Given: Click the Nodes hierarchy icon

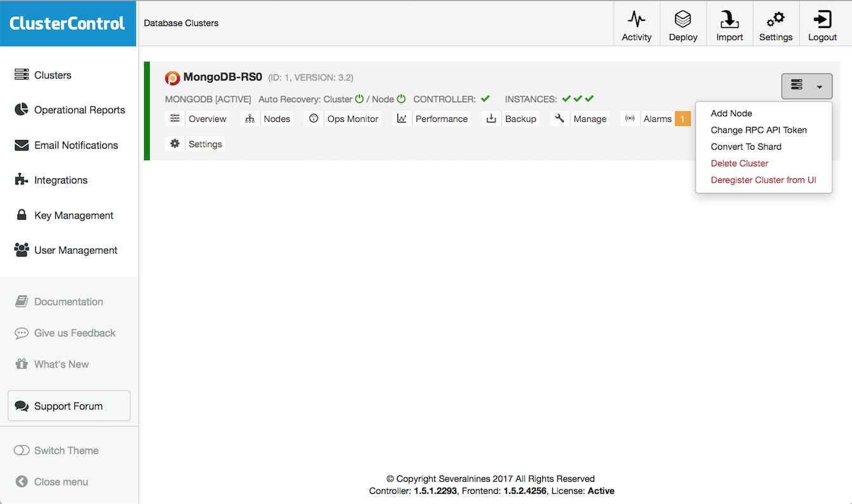Looking at the screenshot, I should click(x=250, y=119).
